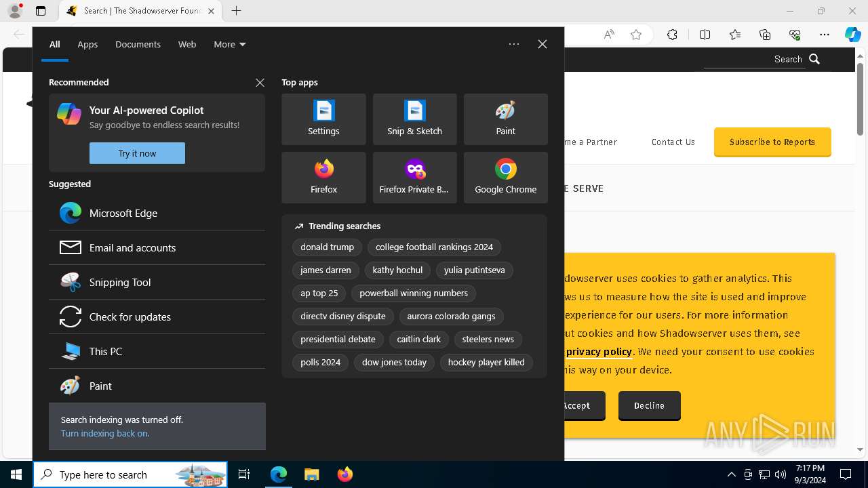Open Shadowserver privacy policy link

(599, 352)
